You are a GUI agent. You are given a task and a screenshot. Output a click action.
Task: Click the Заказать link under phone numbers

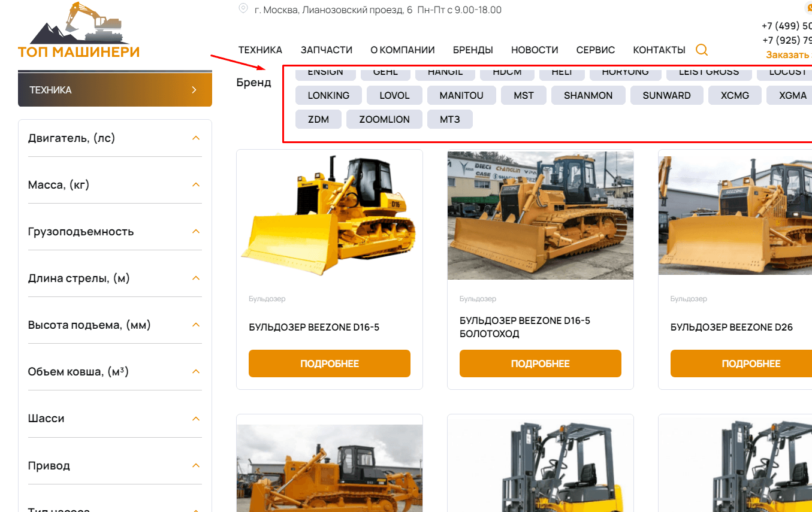click(x=789, y=54)
